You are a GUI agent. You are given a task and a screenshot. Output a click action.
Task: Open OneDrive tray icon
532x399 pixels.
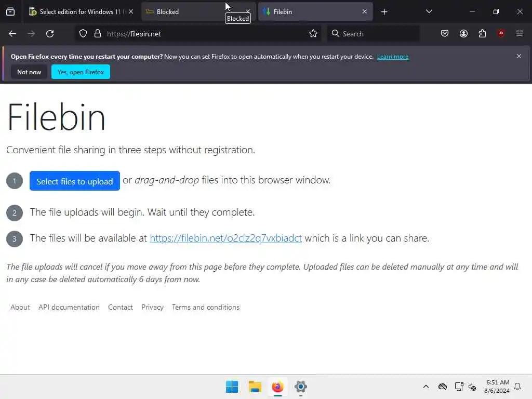[443, 387]
